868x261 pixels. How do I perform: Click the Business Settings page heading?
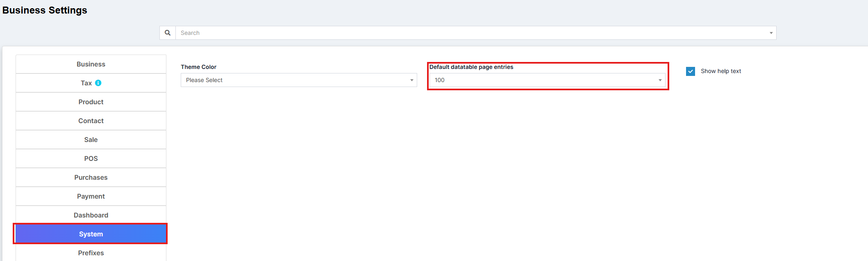coord(45,10)
